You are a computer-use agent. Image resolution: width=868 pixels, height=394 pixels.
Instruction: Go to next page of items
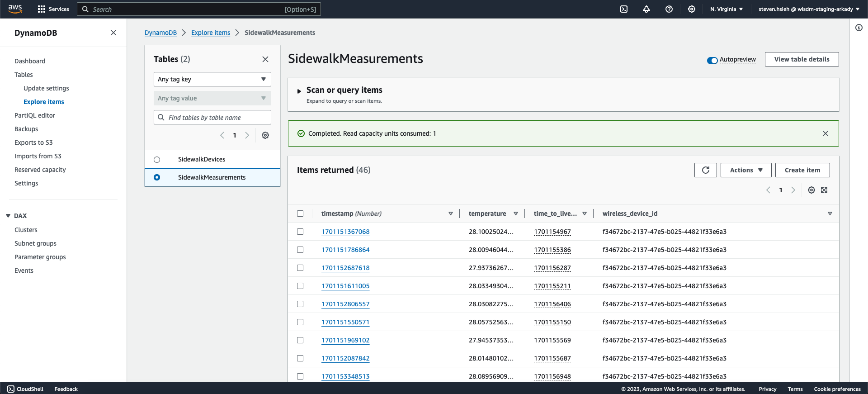coord(793,190)
